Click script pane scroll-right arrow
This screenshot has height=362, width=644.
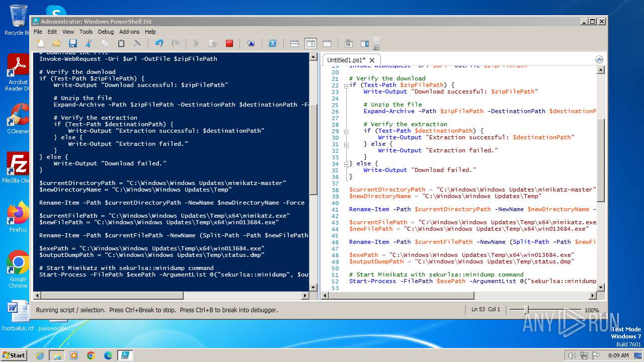pyautogui.click(x=592, y=296)
